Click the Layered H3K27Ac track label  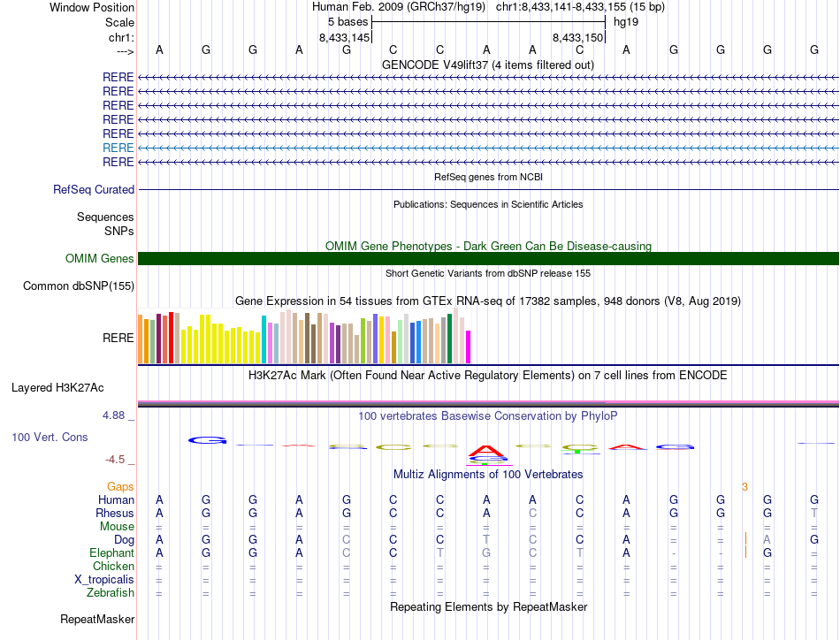tap(57, 388)
